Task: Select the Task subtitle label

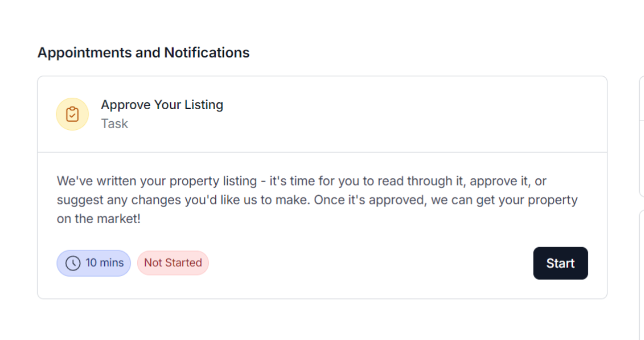Action: click(115, 124)
